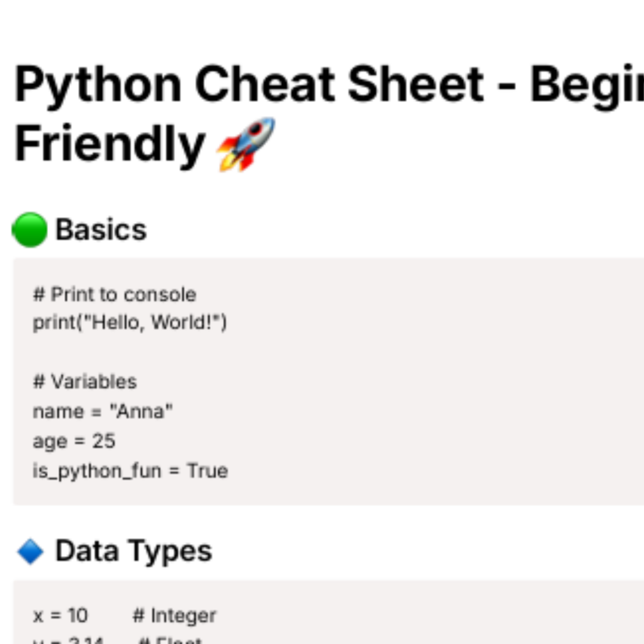Click the name = "Anna" code line
The height and width of the screenshot is (644, 644).
[x=103, y=411]
